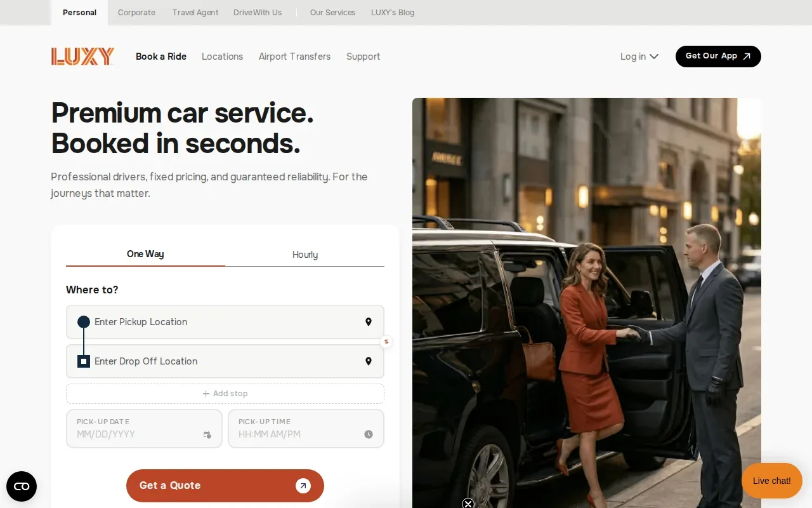The image size is (812, 508).
Task: Open the calendar icon in pick-up date
Action: click(x=207, y=435)
